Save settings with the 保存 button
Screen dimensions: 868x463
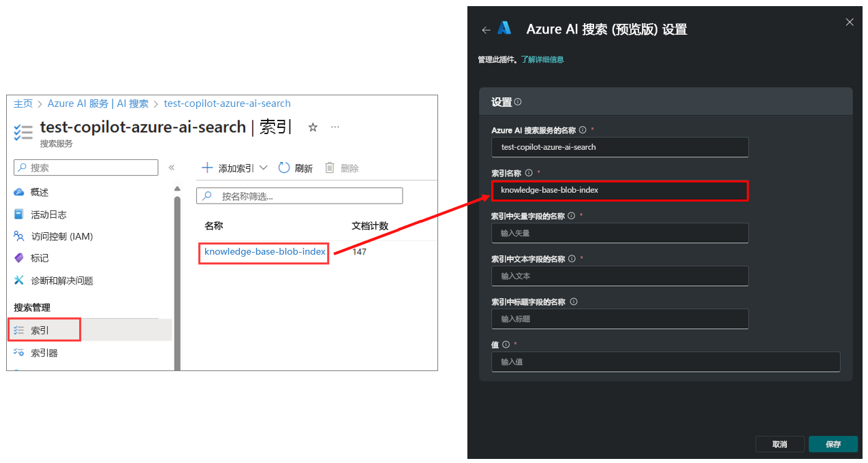click(x=833, y=444)
